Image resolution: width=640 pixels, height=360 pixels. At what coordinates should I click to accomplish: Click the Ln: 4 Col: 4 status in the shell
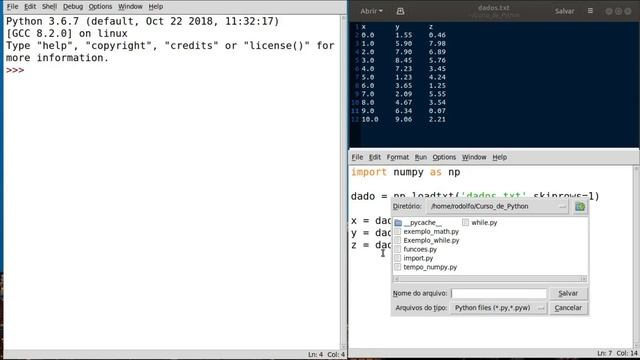click(327, 355)
